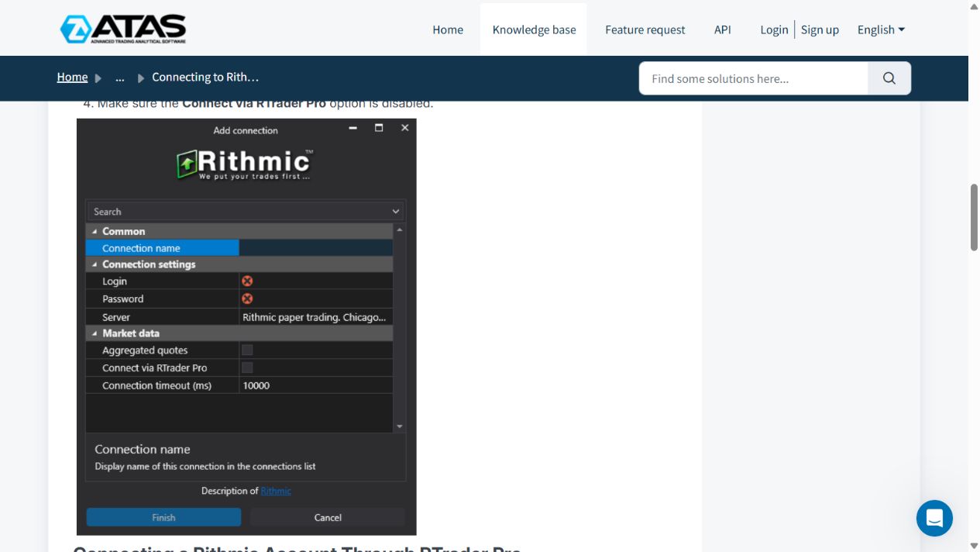
Task: Toggle the Connect via RTrader Pro checkbox
Action: coord(247,367)
